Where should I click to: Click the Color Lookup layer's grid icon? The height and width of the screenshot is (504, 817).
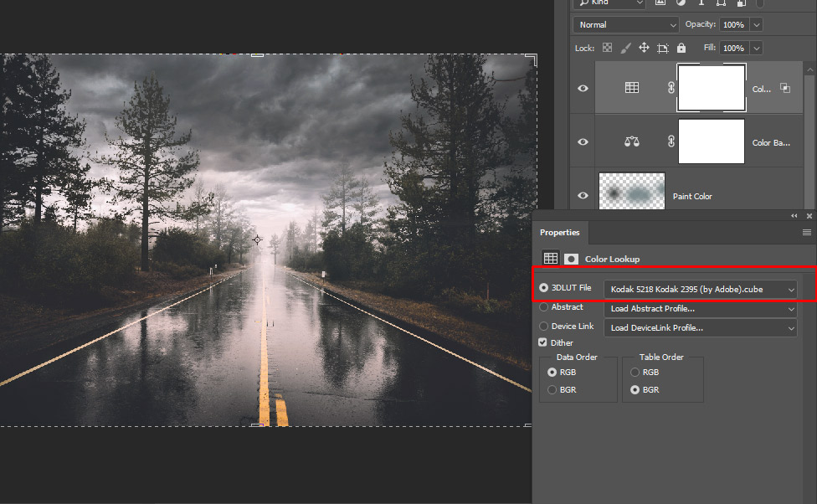coord(632,87)
